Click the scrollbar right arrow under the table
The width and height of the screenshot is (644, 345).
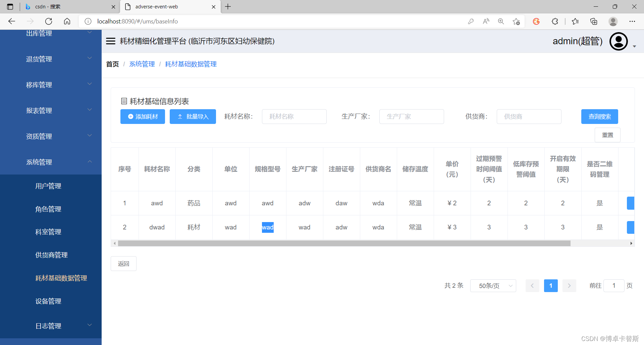pyautogui.click(x=631, y=243)
